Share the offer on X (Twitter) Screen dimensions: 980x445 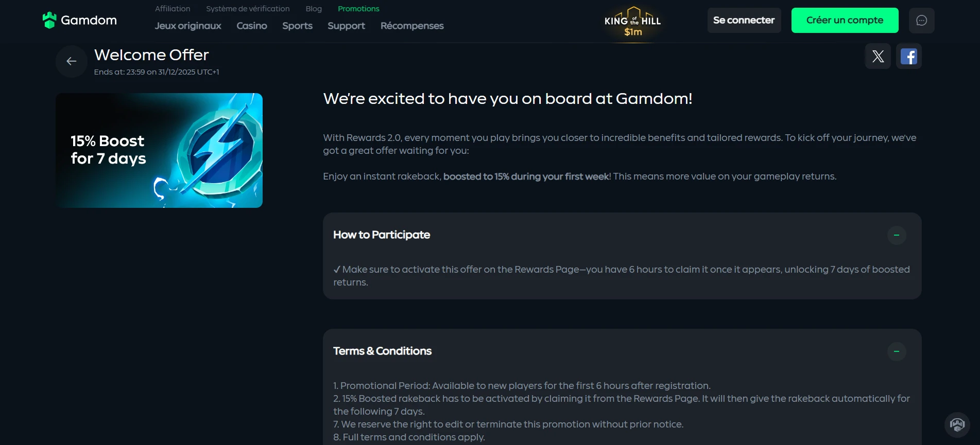(x=878, y=56)
